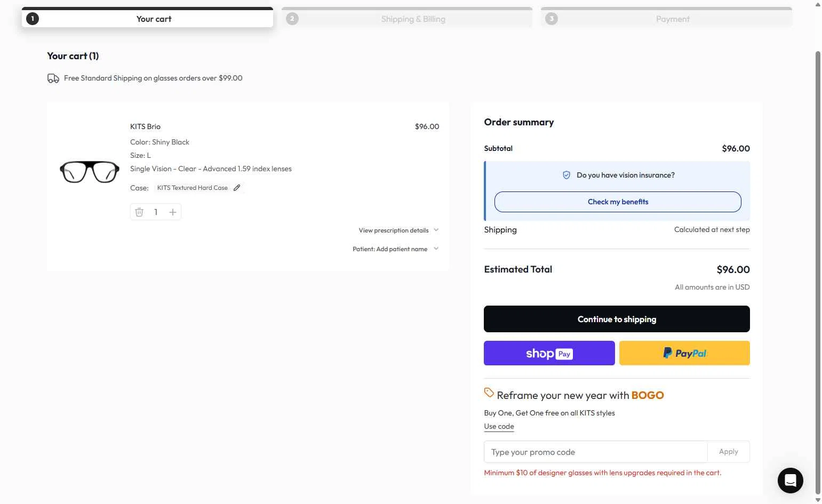This screenshot has height=504, width=822.
Task: Click the delivery truck shipping icon
Action: (x=53, y=78)
